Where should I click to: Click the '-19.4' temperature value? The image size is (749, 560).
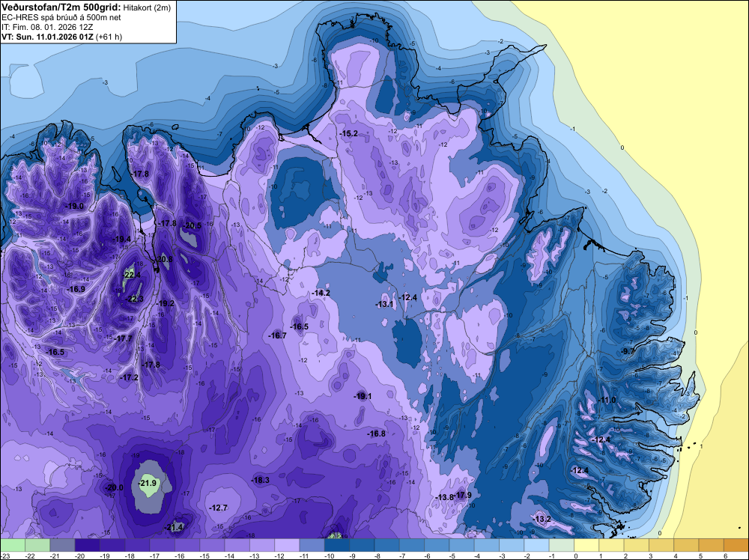click(122, 239)
